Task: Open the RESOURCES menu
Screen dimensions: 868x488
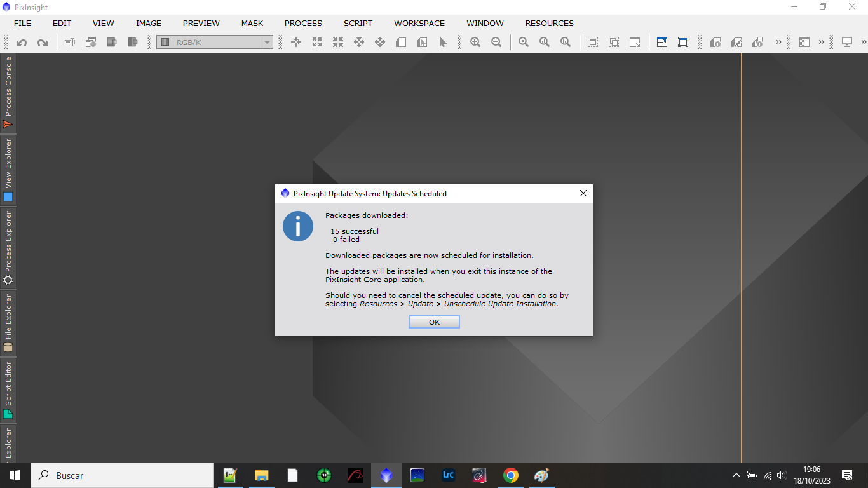Action: point(550,24)
